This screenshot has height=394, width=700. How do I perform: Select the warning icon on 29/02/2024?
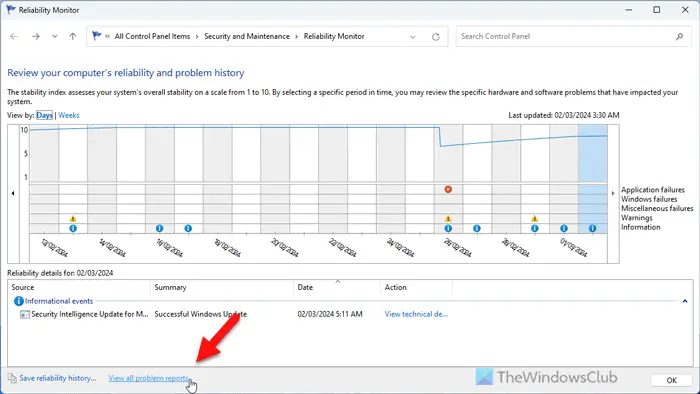pyautogui.click(x=534, y=219)
